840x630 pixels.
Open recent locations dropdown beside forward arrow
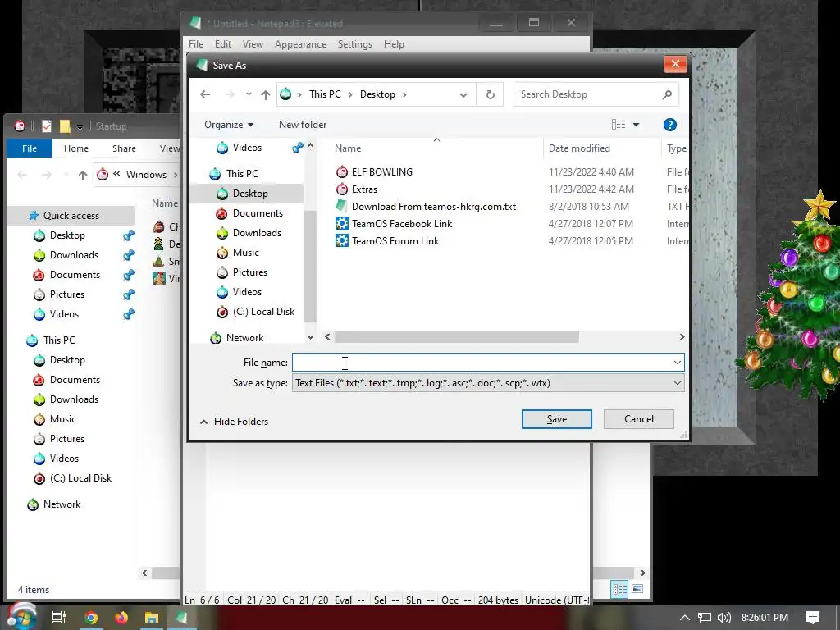pyautogui.click(x=249, y=94)
